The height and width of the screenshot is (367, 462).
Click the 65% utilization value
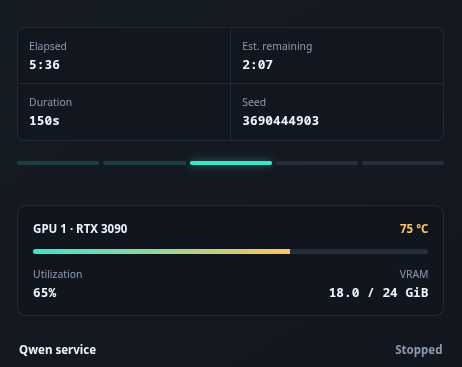45,293
